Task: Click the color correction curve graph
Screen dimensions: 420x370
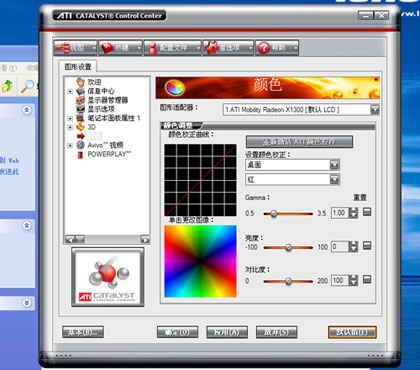Action: pos(200,180)
